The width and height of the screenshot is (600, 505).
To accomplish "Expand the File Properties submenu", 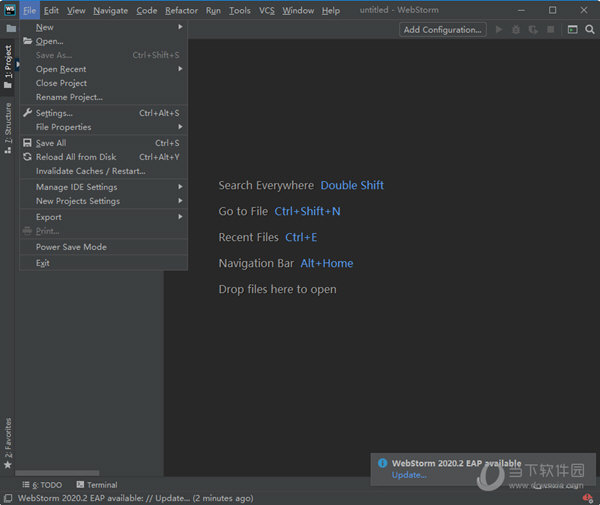I will [103, 127].
